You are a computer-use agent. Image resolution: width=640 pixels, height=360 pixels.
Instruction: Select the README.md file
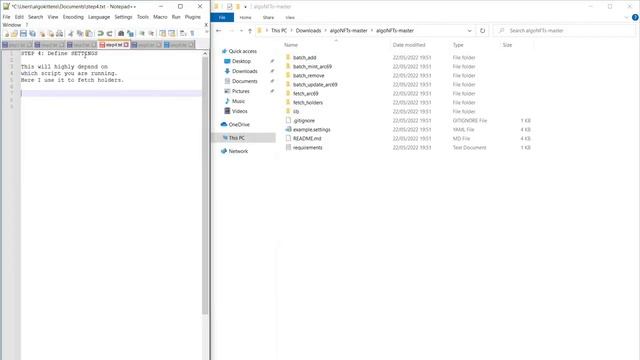[x=307, y=138]
